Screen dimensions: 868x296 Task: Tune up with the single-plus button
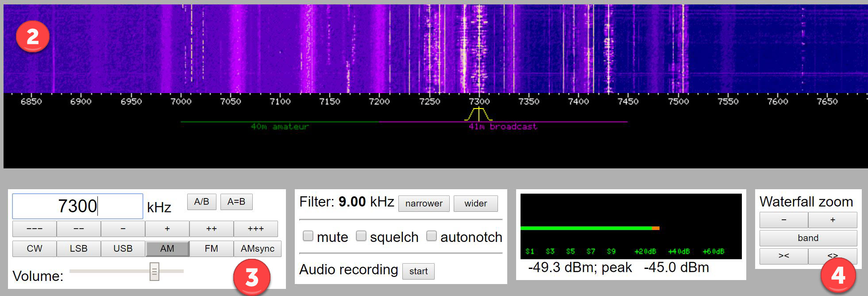167,229
